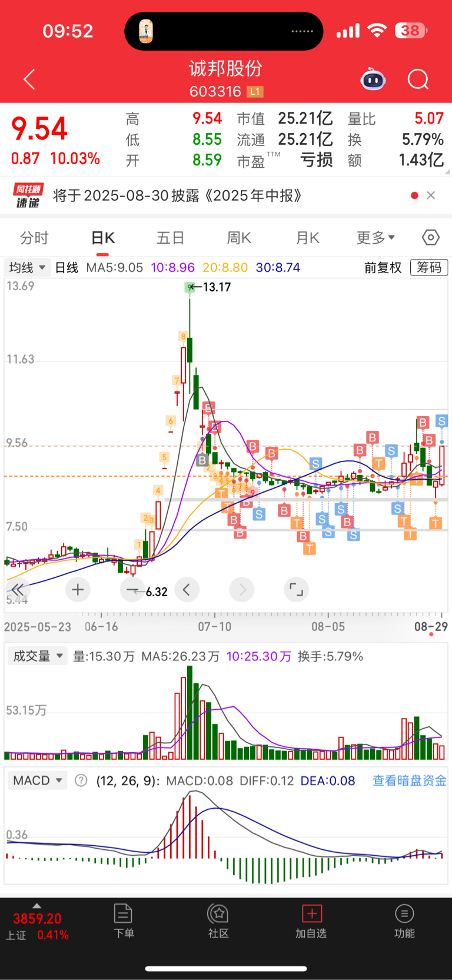Tap MA5:9.05 moving average label

(114, 268)
